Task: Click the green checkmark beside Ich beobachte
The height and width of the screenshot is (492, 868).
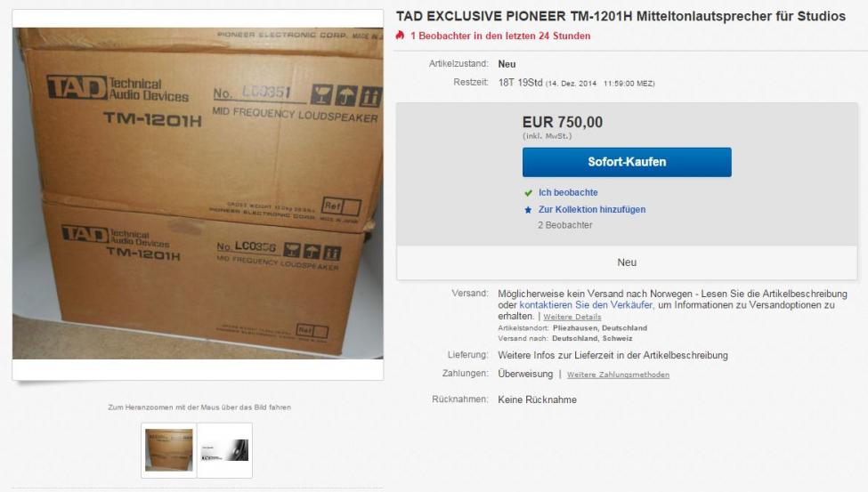Action: [528, 193]
